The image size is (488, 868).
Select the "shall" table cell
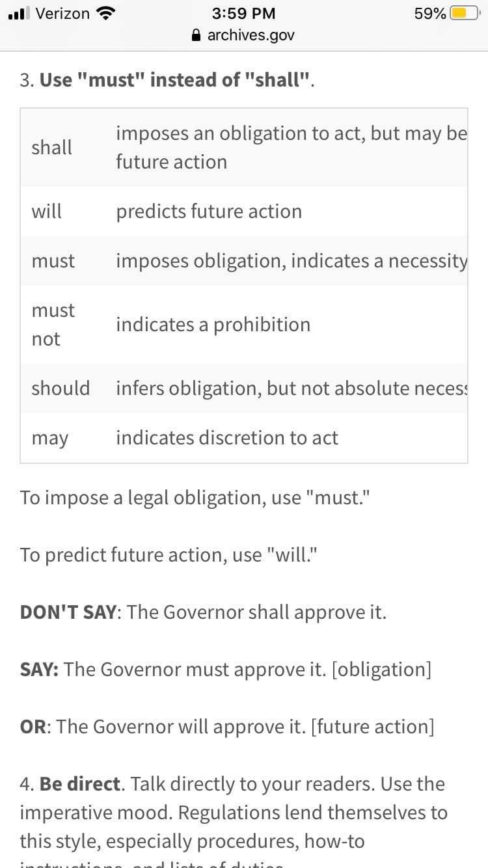coord(52,147)
